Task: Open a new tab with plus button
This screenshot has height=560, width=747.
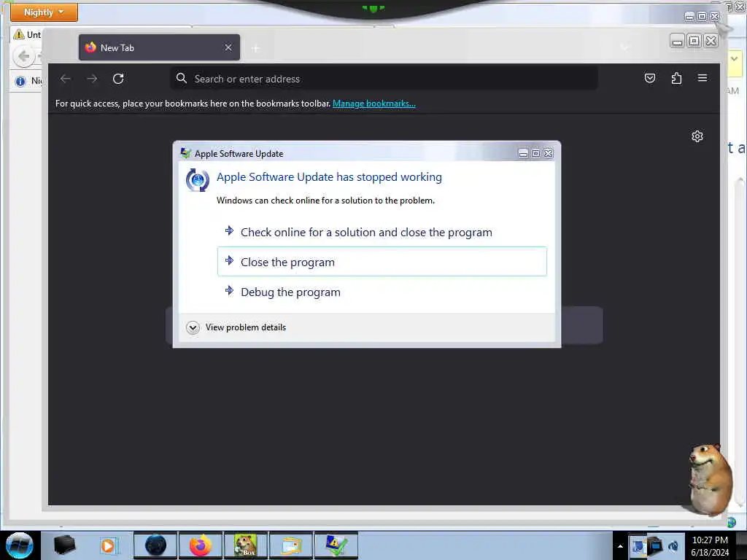Action: [x=255, y=48]
